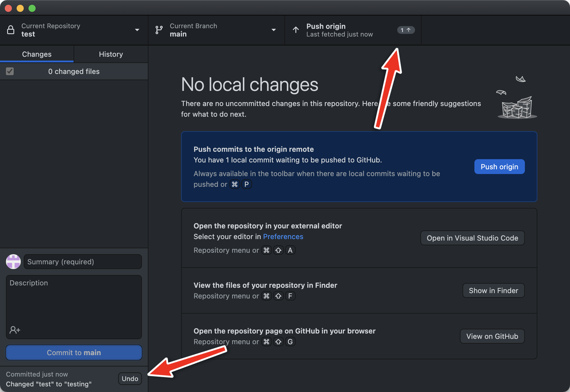Click the branch icon beside Current Branch
Viewport: 570px width, 392px height.
coord(159,30)
